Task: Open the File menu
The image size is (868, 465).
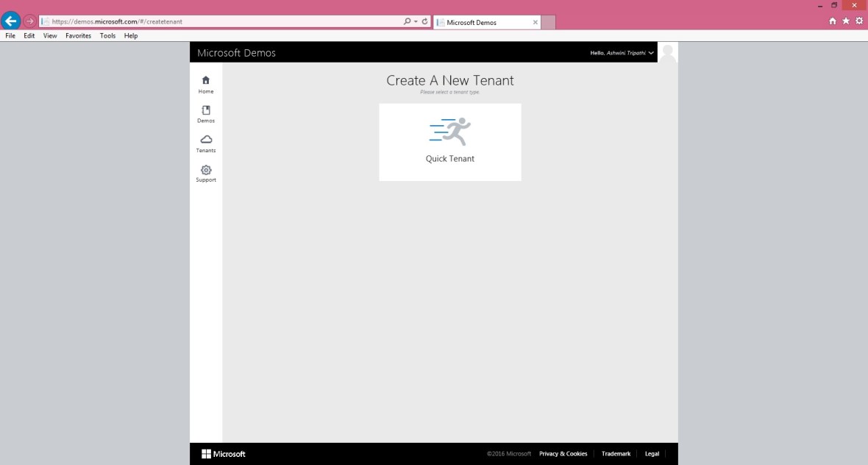Action: click(x=10, y=35)
